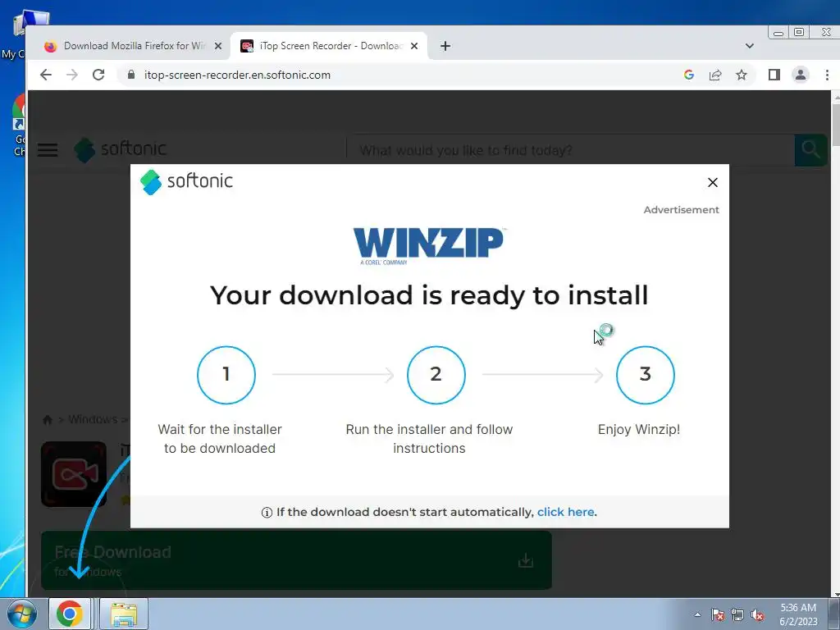Click the network tray icon
This screenshot has height=630, width=840.
tap(737, 614)
